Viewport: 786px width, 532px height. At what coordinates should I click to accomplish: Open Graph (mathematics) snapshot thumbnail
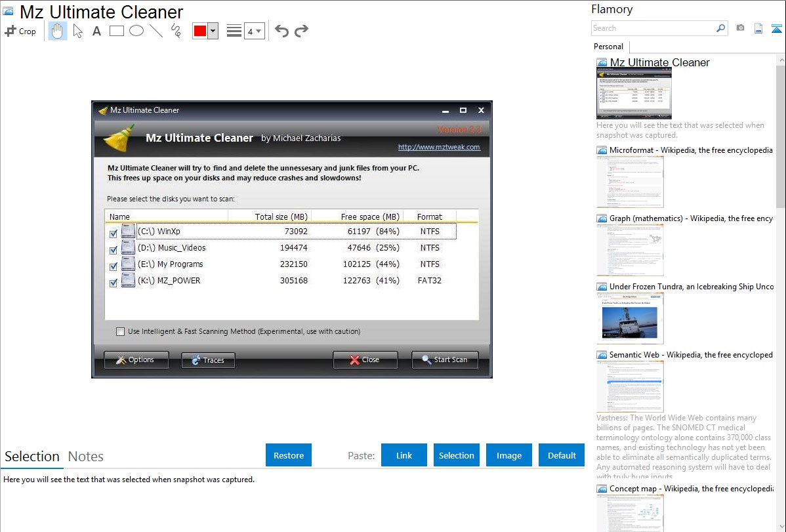[x=630, y=250]
